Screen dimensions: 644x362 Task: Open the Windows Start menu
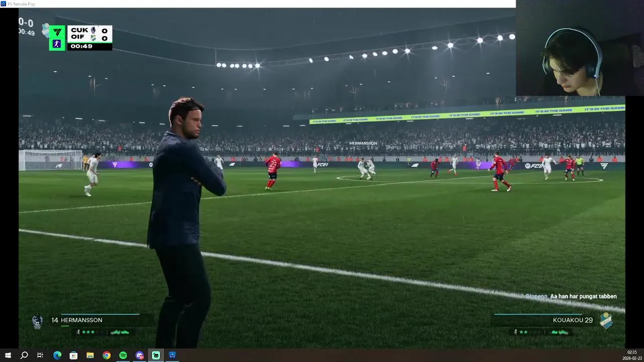[x=8, y=355]
